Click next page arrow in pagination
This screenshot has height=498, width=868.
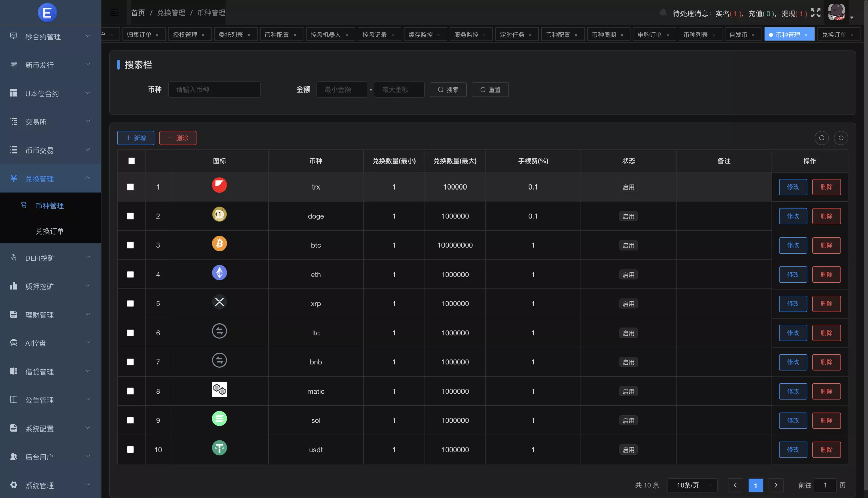pyautogui.click(x=776, y=485)
